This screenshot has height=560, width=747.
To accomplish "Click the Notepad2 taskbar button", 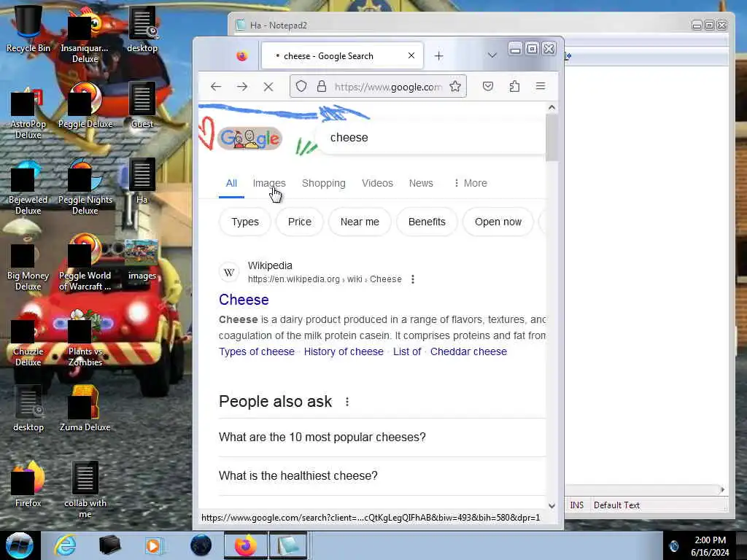I will (287, 545).
